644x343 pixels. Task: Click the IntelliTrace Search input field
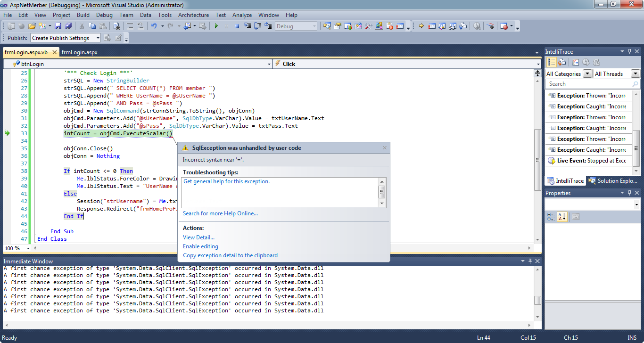[592, 84]
